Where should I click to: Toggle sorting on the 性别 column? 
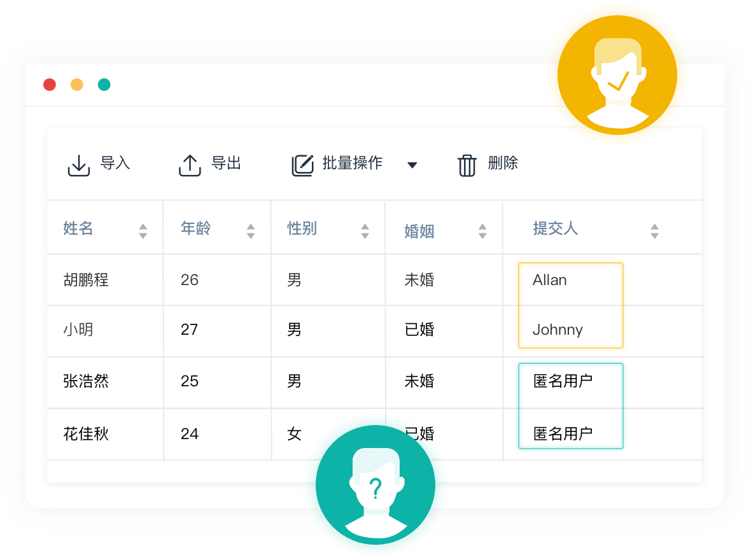point(365,231)
